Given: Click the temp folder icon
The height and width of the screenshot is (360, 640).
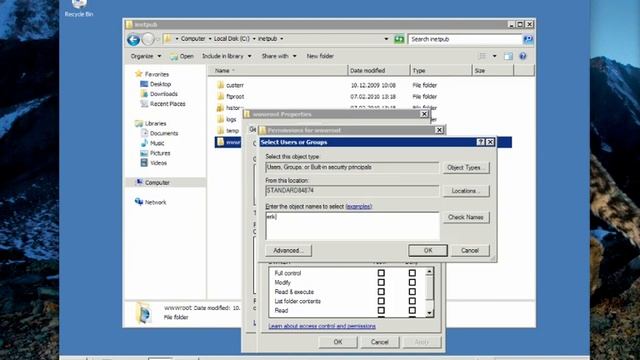Looking at the screenshot, I should point(220,131).
